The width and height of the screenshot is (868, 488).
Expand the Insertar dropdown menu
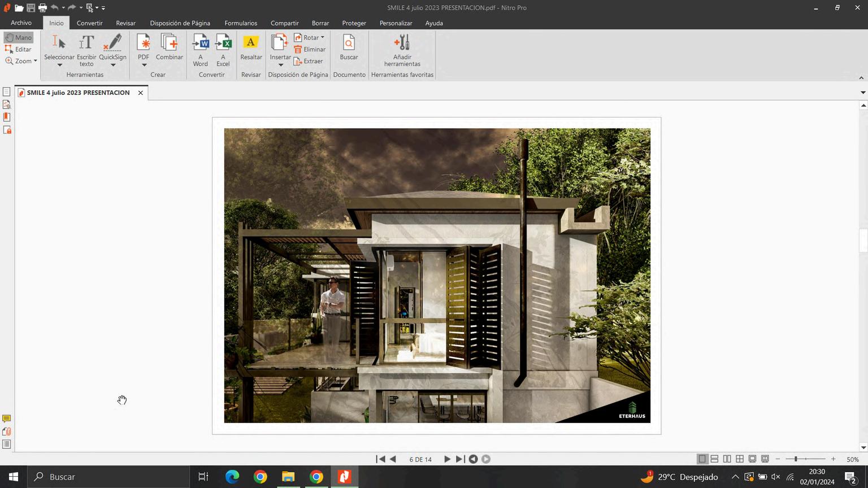pyautogui.click(x=280, y=65)
